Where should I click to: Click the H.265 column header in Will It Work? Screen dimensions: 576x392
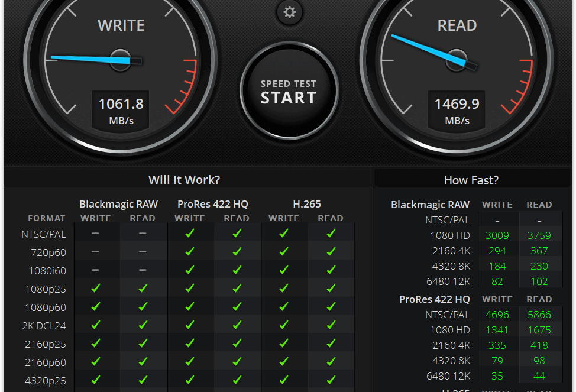click(307, 204)
